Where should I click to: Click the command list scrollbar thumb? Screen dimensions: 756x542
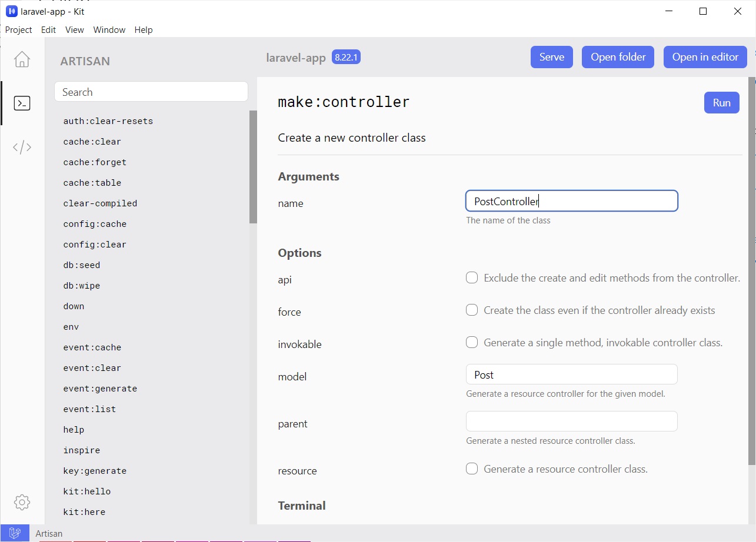click(x=253, y=167)
